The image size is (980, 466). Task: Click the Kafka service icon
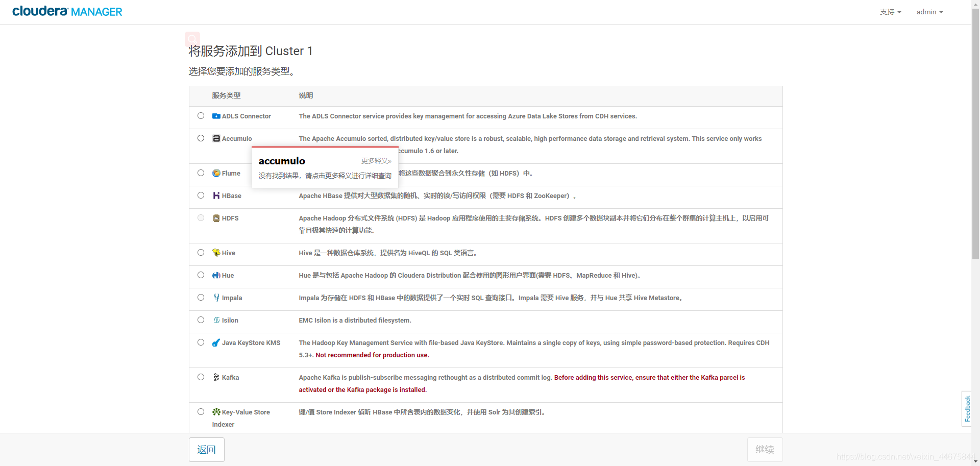[x=216, y=377]
